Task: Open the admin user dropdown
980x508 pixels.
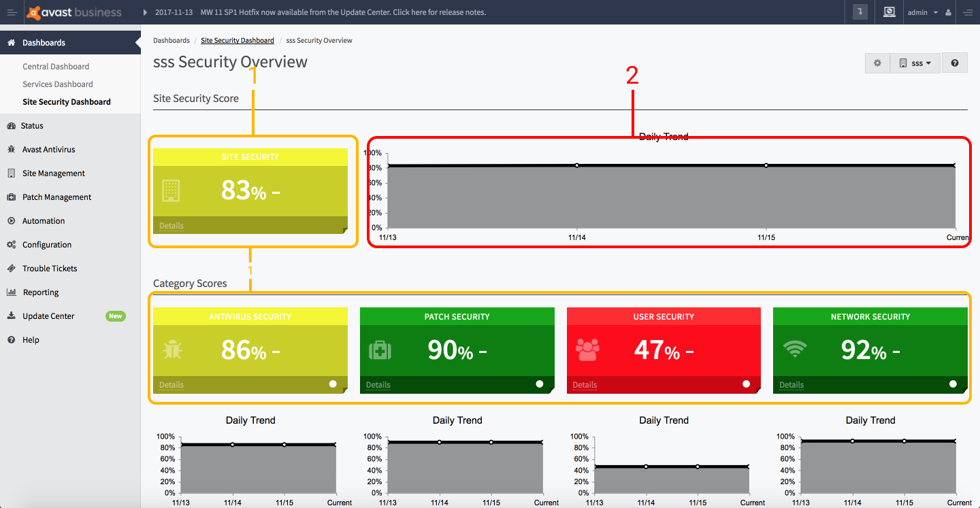Action: (923, 12)
